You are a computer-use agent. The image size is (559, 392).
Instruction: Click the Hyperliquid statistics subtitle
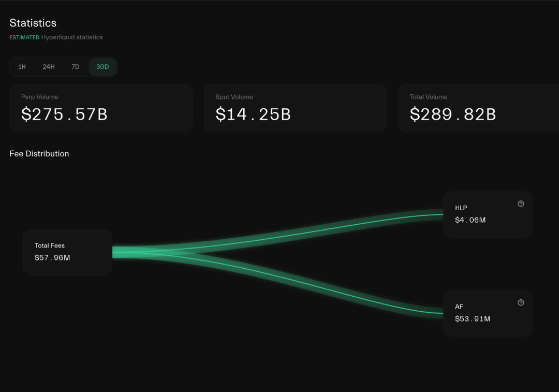pos(72,37)
